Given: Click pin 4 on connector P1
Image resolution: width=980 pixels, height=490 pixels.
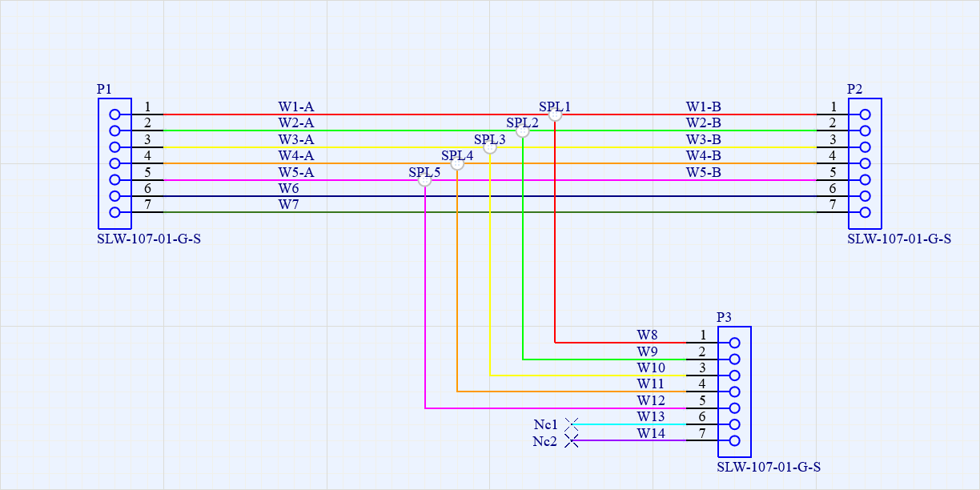Looking at the screenshot, I should coord(114,163).
